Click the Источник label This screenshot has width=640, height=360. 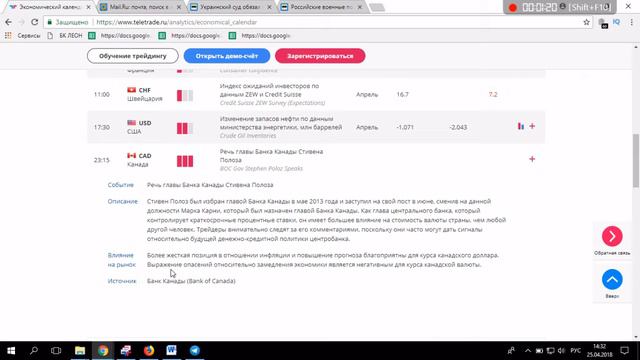point(122,281)
